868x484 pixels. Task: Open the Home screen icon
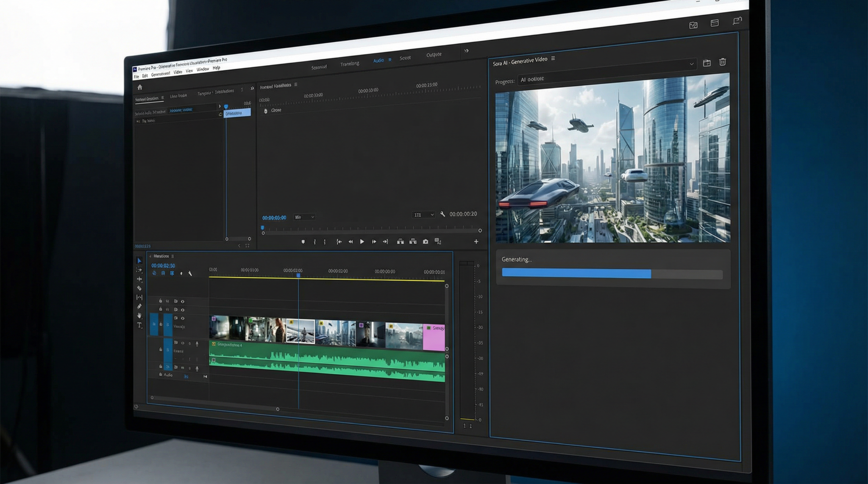point(139,87)
